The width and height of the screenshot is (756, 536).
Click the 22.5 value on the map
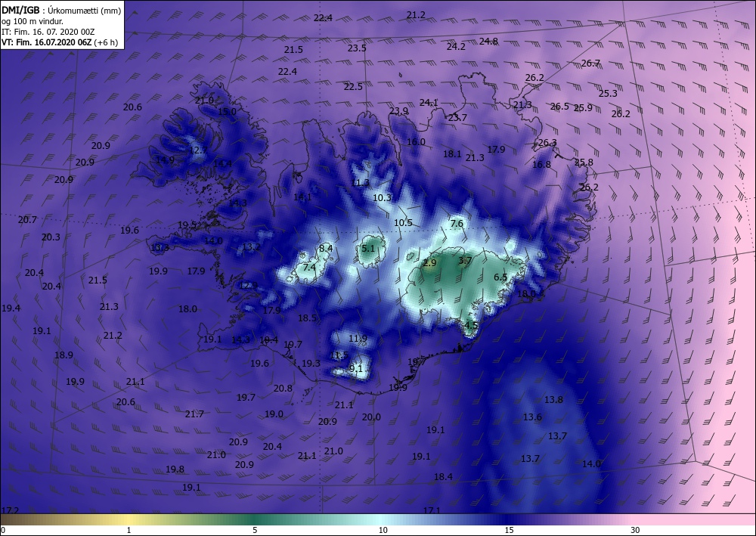click(353, 87)
